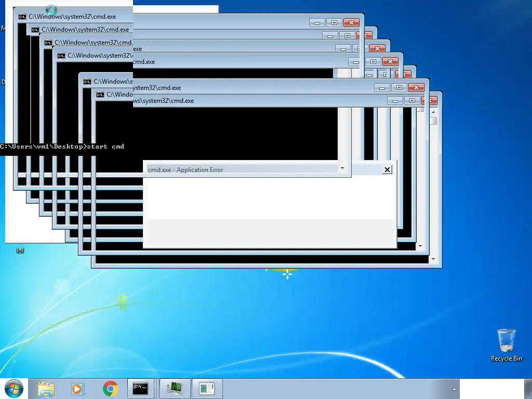532x399 pixels.
Task: Maximize the frontmost cmd window
Action: 412,101
